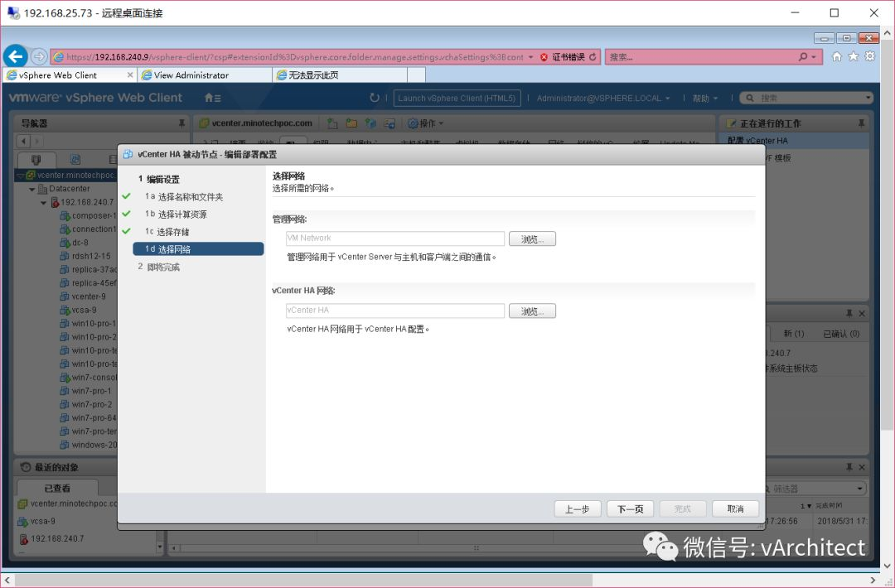
Task: Click the vCenter HA network field
Action: (x=395, y=311)
